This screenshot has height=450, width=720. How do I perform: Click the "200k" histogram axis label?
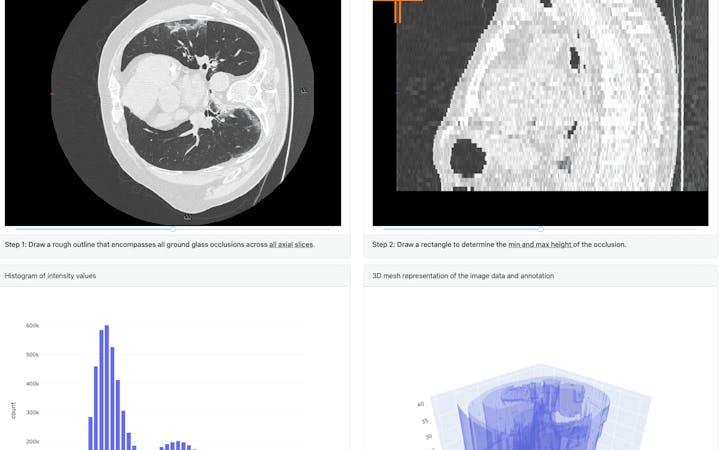33,441
